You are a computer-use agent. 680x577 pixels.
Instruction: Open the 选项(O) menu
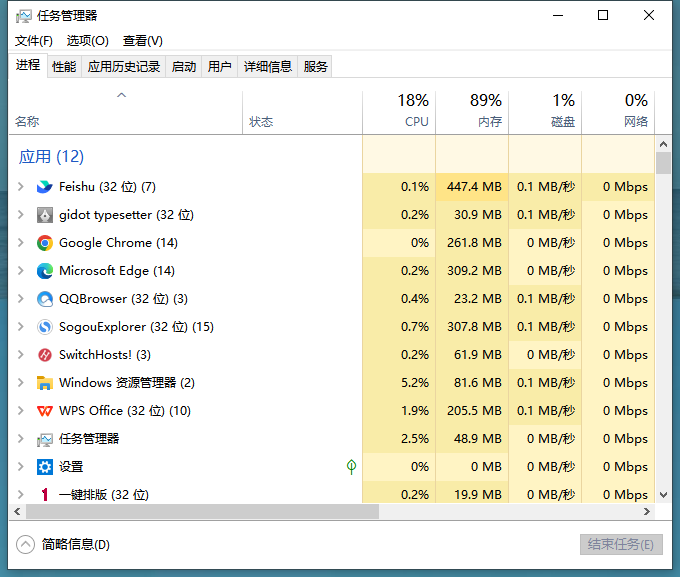click(88, 41)
